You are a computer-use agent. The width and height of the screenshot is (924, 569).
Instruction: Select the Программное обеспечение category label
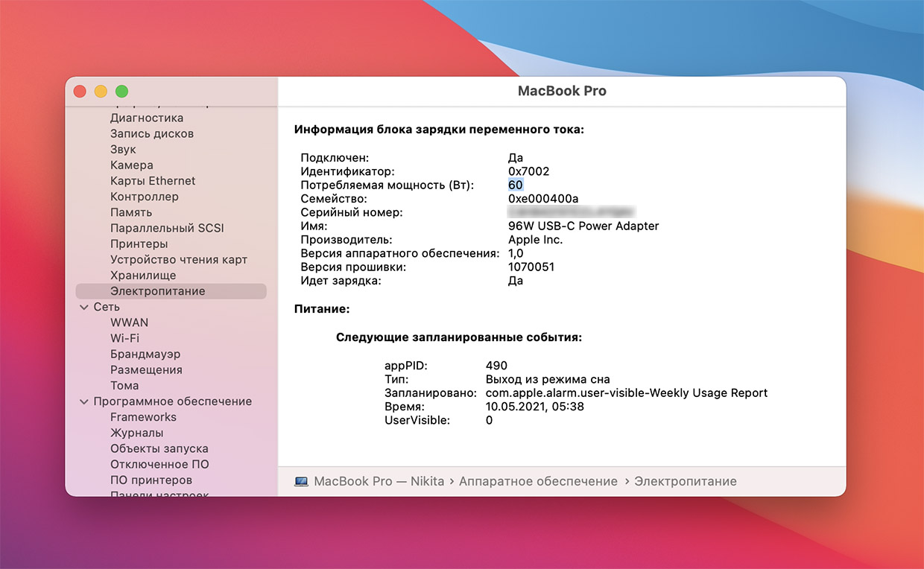pyautogui.click(x=173, y=401)
